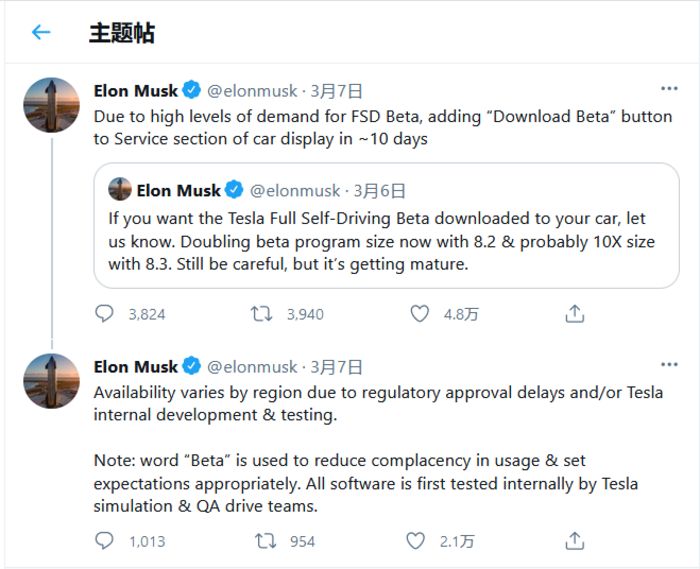This screenshot has height=569, width=700.
Task: Click the 3月7日 timestamp on second tweet
Action: coord(339,367)
